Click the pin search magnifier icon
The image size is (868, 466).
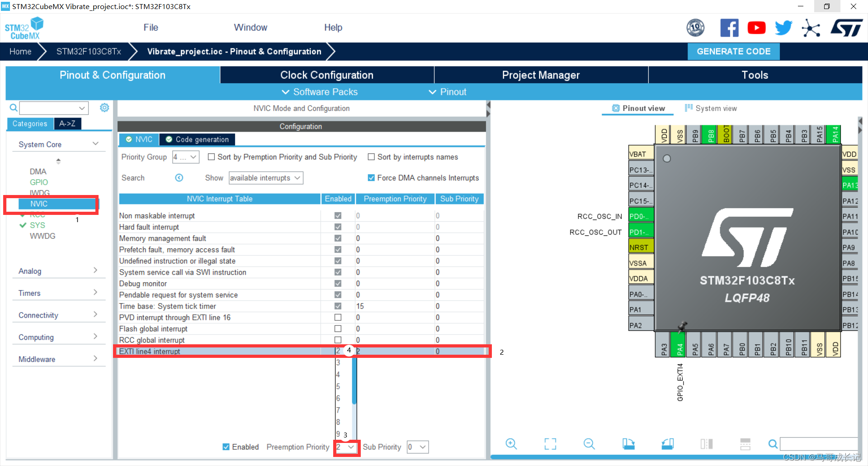[x=773, y=444]
